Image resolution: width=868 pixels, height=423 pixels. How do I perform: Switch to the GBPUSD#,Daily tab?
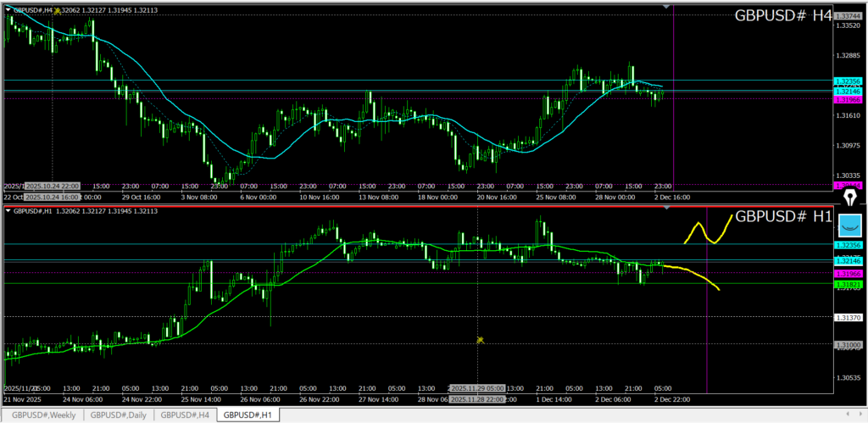[x=120, y=415]
